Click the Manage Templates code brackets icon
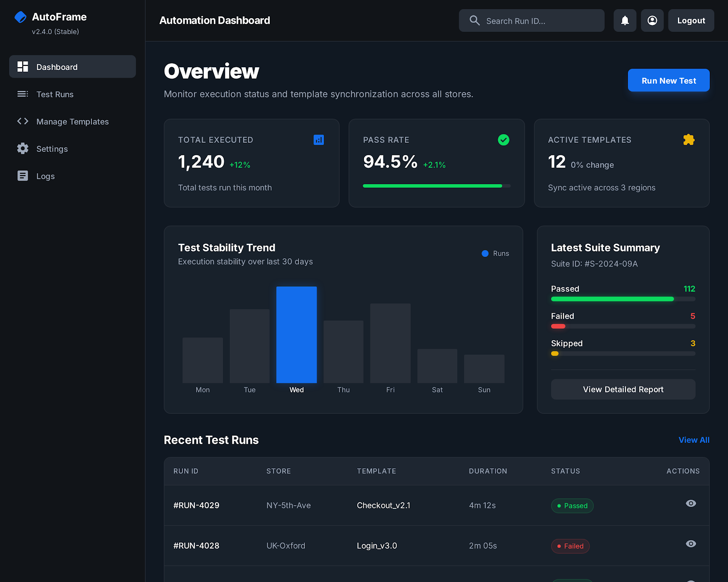This screenshot has width=728, height=582. click(x=23, y=121)
